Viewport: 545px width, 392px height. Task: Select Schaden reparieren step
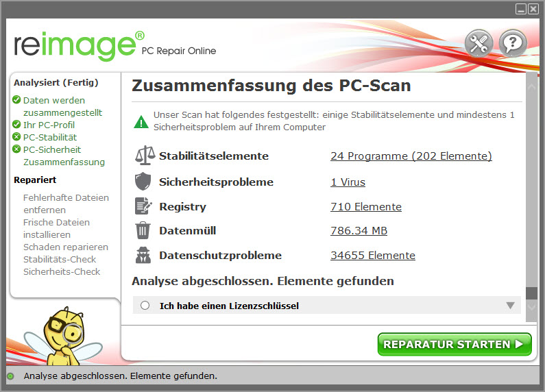pyautogui.click(x=66, y=247)
